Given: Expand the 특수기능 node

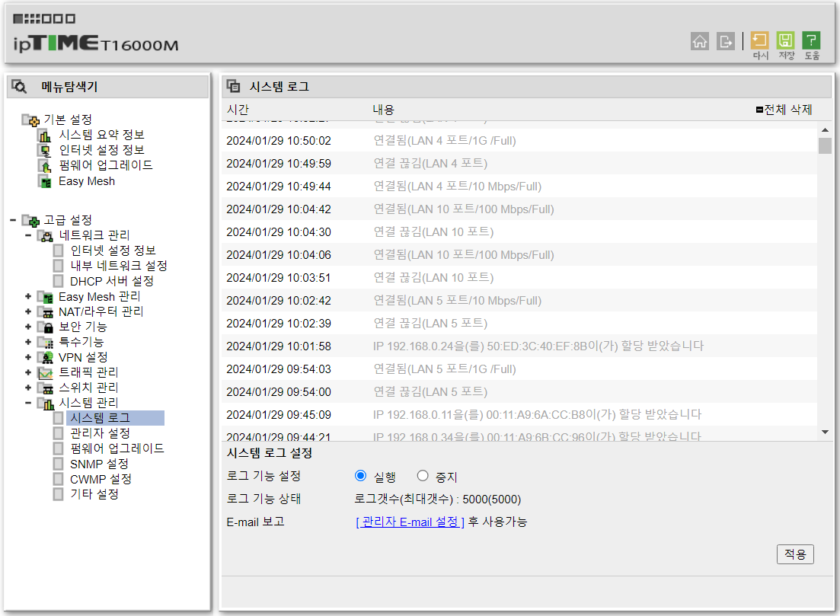Looking at the screenshot, I should [28, 342].
